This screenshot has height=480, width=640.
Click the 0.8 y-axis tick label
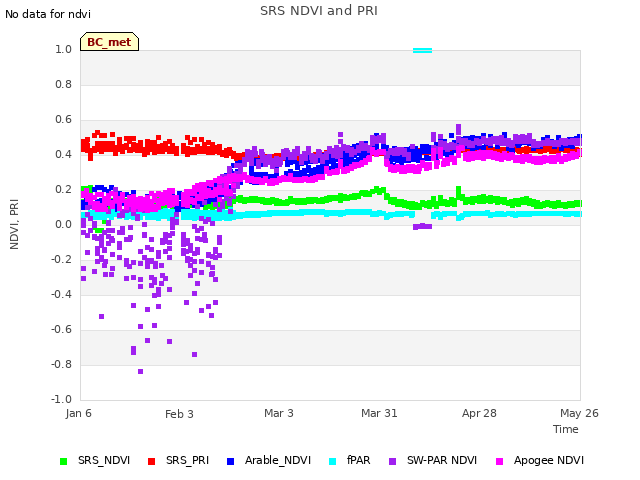point(63,84)
